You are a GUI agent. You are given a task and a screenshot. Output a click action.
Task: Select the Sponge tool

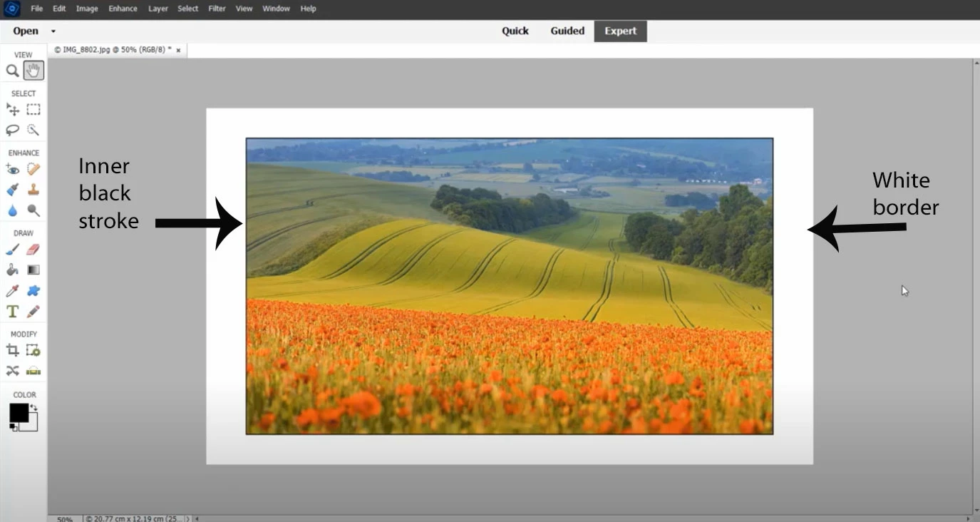click(33, 210)
